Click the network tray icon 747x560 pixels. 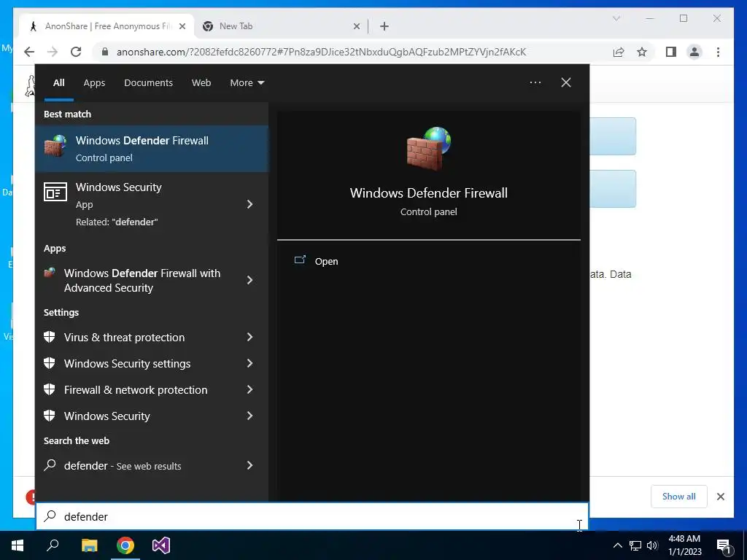point(635,545)
